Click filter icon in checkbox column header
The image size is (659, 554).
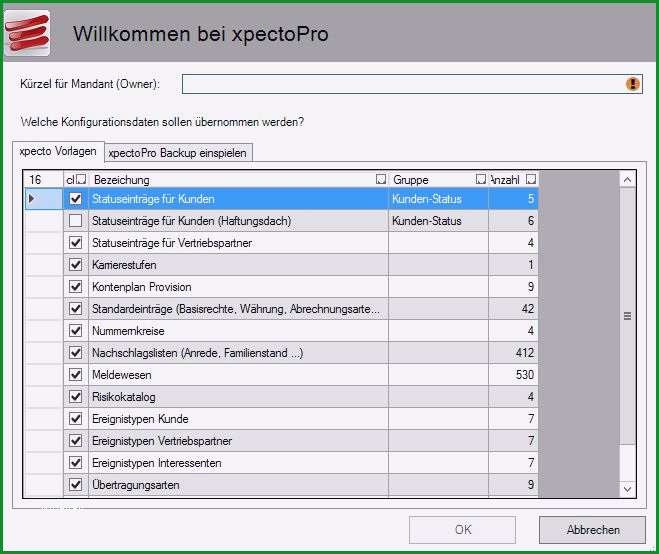pyautogui.click(x=82, y=179)
